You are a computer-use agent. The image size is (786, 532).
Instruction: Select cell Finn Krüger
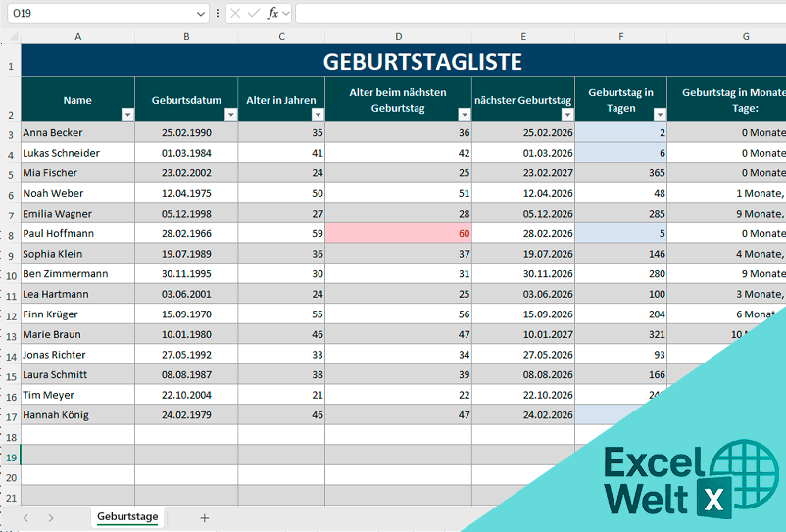(77, 314)
